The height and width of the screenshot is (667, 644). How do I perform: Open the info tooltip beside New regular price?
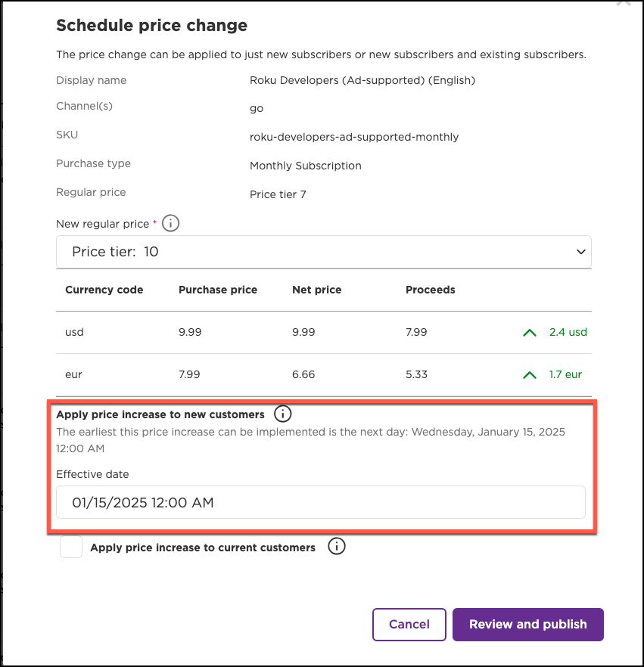(x=170, y=223)
